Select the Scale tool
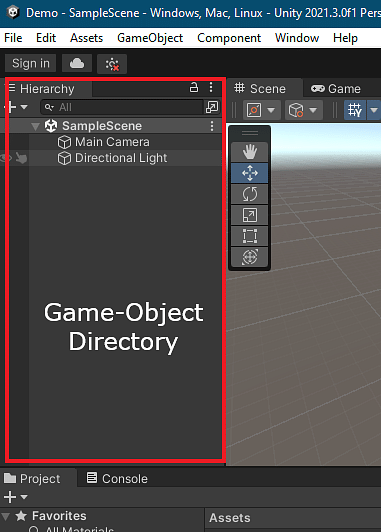 (250, 215)
